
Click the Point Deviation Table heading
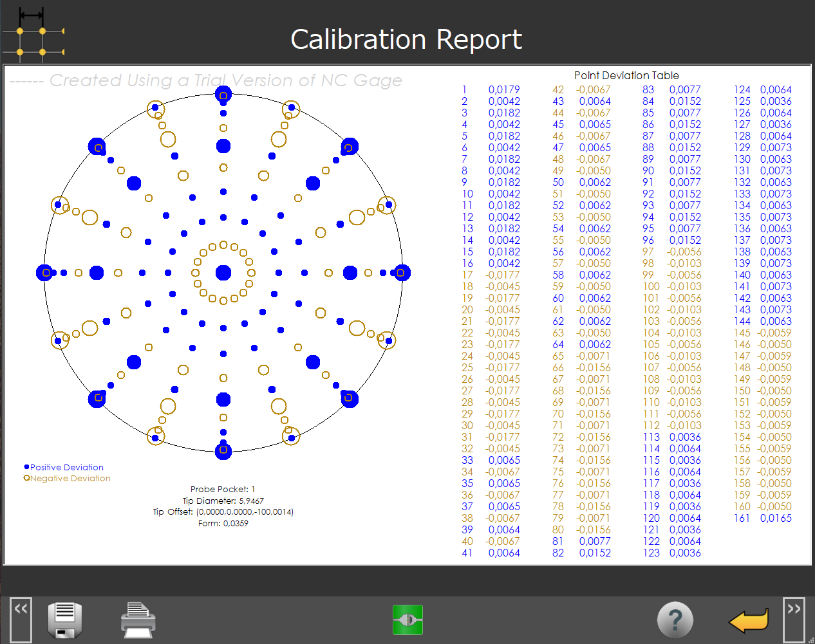626,75
